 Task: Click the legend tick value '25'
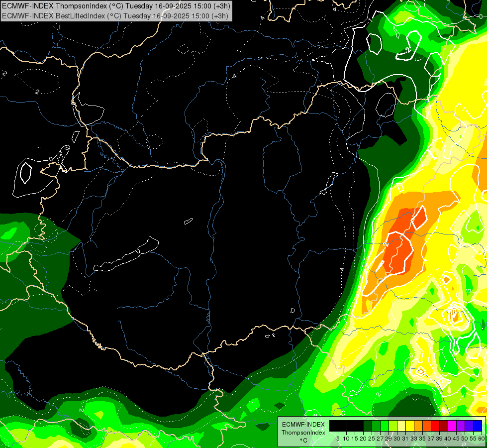(372, 439)
